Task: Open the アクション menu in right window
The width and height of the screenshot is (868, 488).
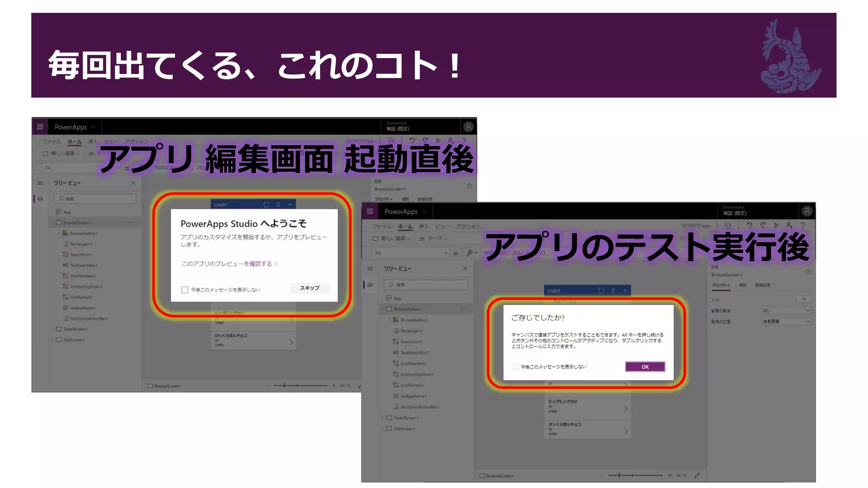Action: click(x=468, y=226)
